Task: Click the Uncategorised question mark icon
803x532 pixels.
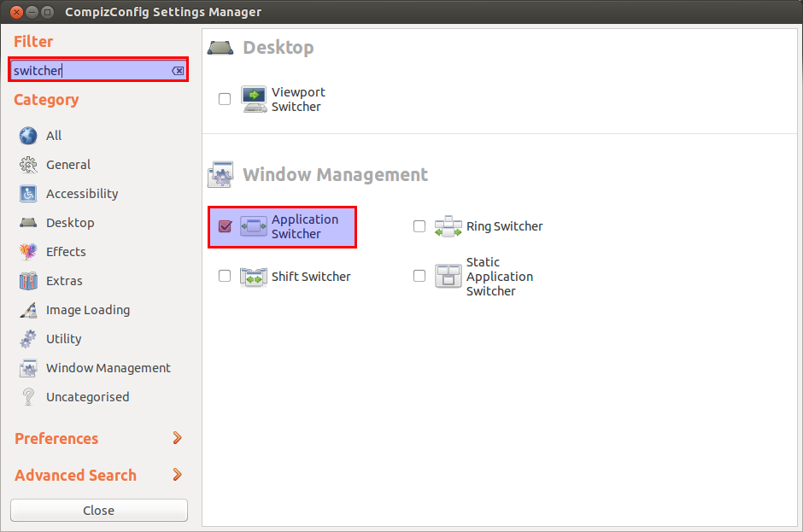Action: tap(28, 397)
